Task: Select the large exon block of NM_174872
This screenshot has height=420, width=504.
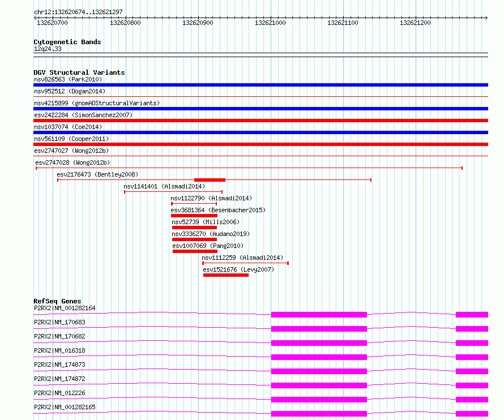Action: [x=319, y=385]
